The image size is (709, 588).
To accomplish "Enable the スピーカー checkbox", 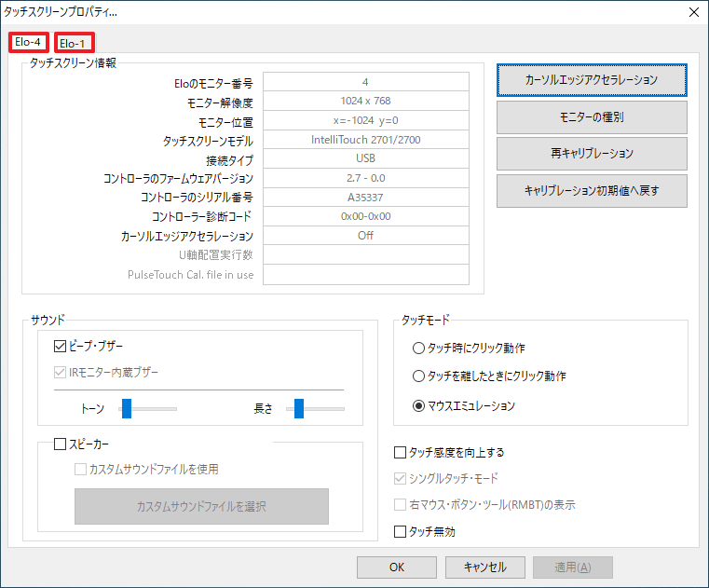I will pos(61,444).
